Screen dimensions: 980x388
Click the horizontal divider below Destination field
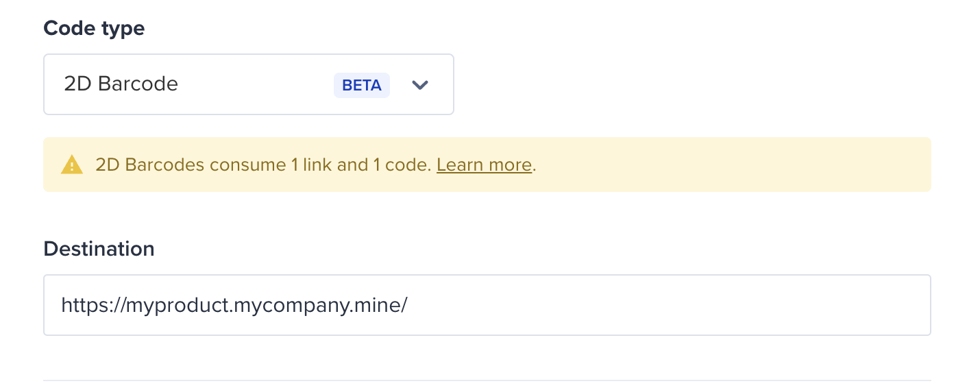point(487,380)
